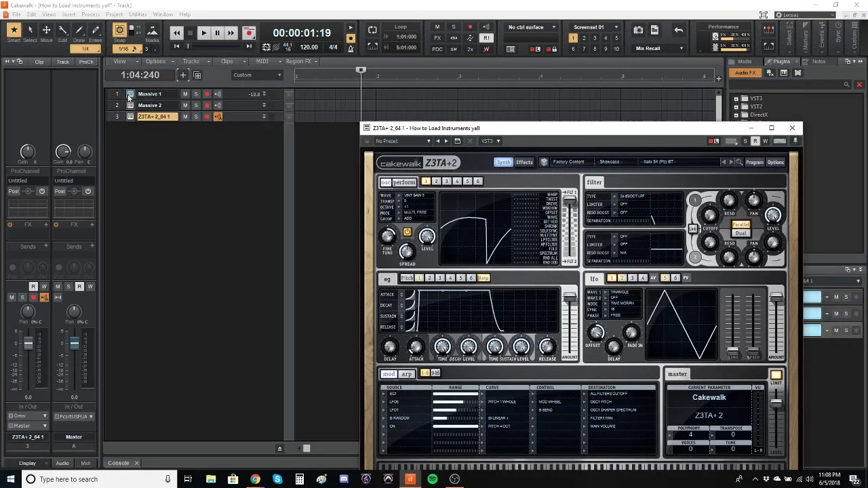Click the Console tab
Viewport: 868px width, 488px height.
tap(118, 463)
